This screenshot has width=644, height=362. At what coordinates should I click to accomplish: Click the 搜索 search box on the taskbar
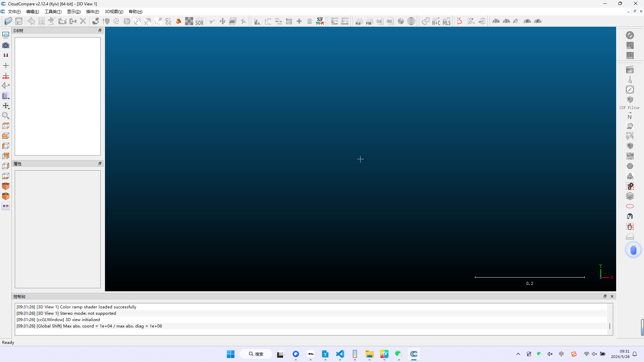coord(256,354)
